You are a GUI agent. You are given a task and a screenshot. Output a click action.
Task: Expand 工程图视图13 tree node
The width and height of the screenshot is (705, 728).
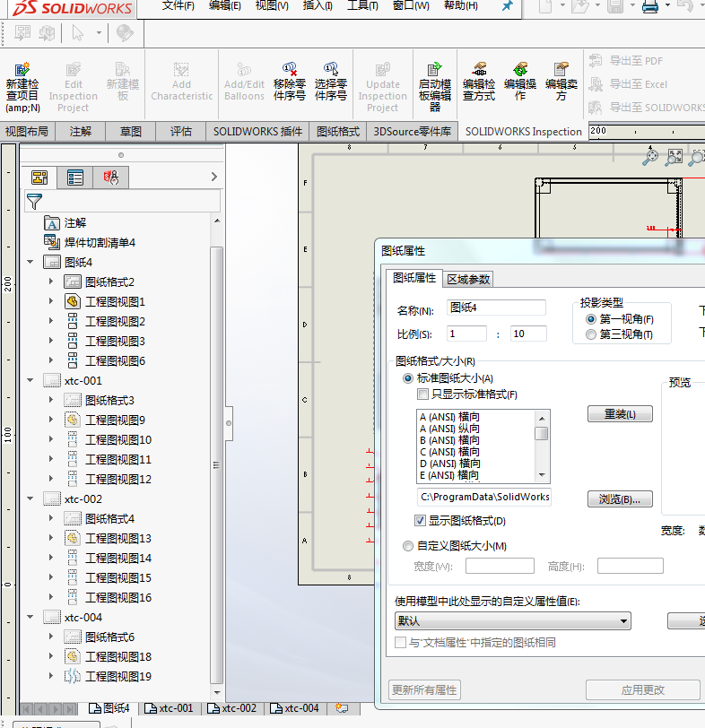[x=51, y=538]
